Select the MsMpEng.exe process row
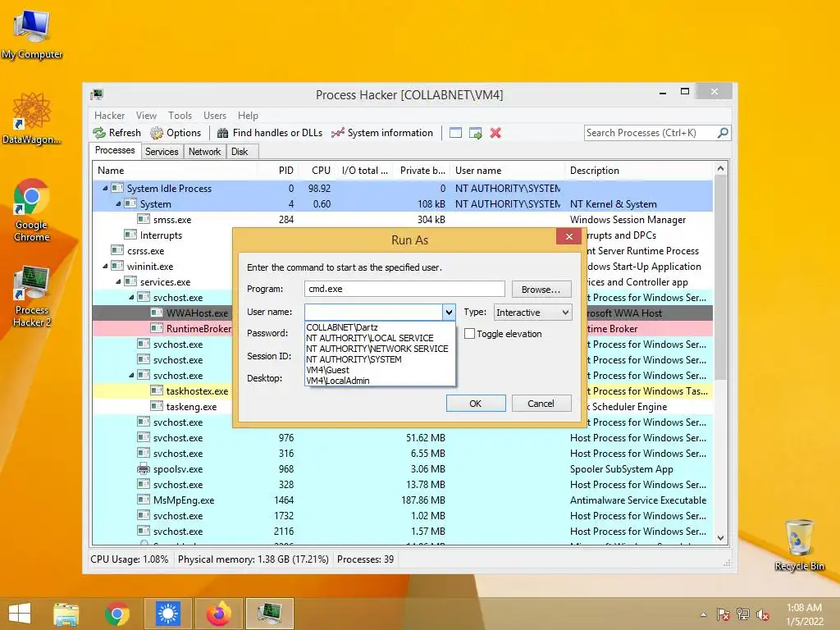This screenshot has height=630, width=840. [402, 500]
